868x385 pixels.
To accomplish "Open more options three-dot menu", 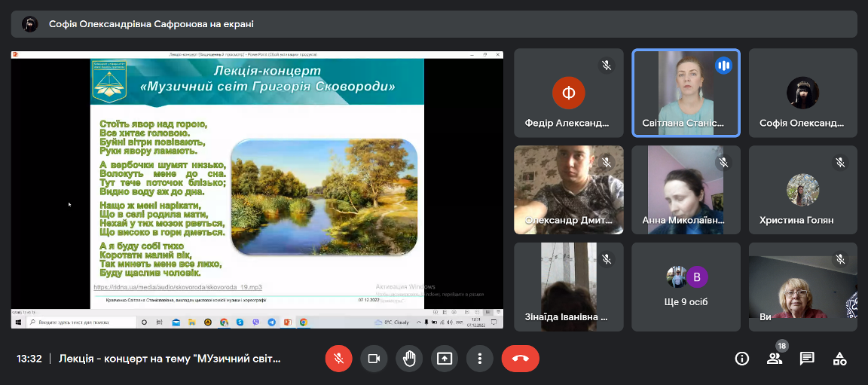I will (x=479, y=359).
